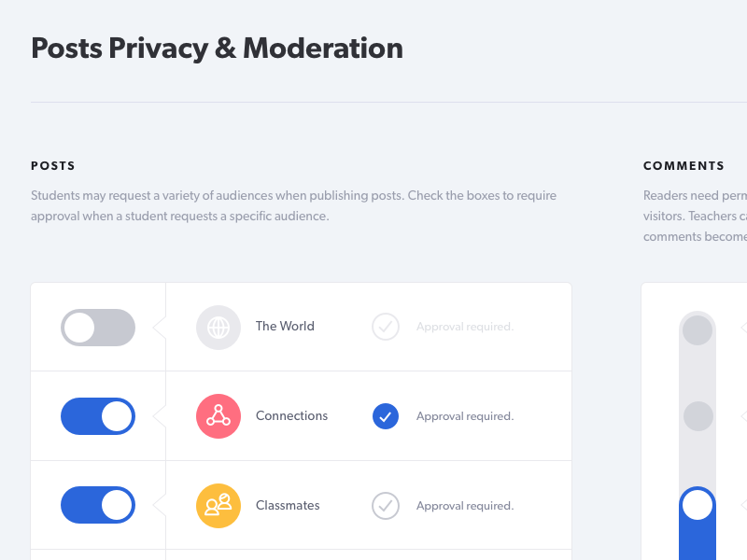Set comments slider to the top stop

(x=698, y=329)
